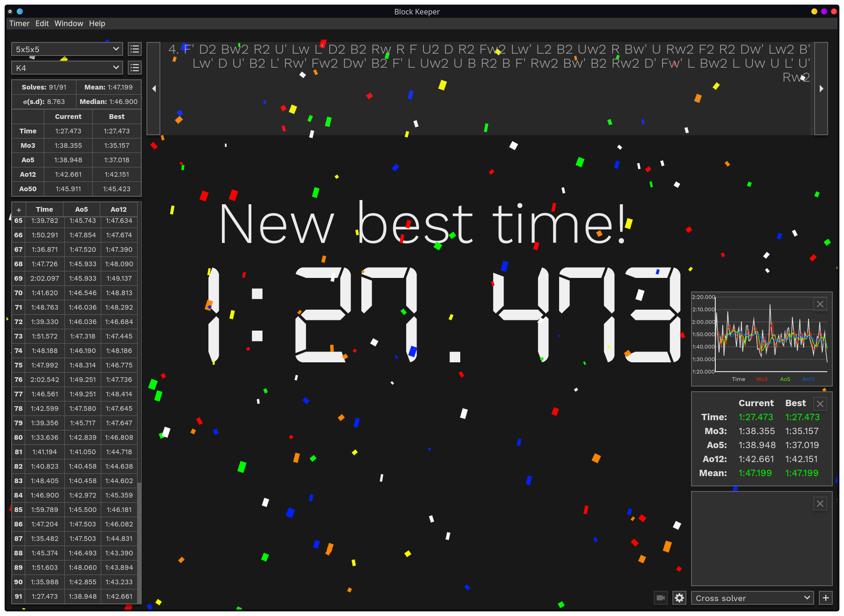844x616 pixels.
Task: Click the plus icon in the solves table header
Action: point(19,209)
